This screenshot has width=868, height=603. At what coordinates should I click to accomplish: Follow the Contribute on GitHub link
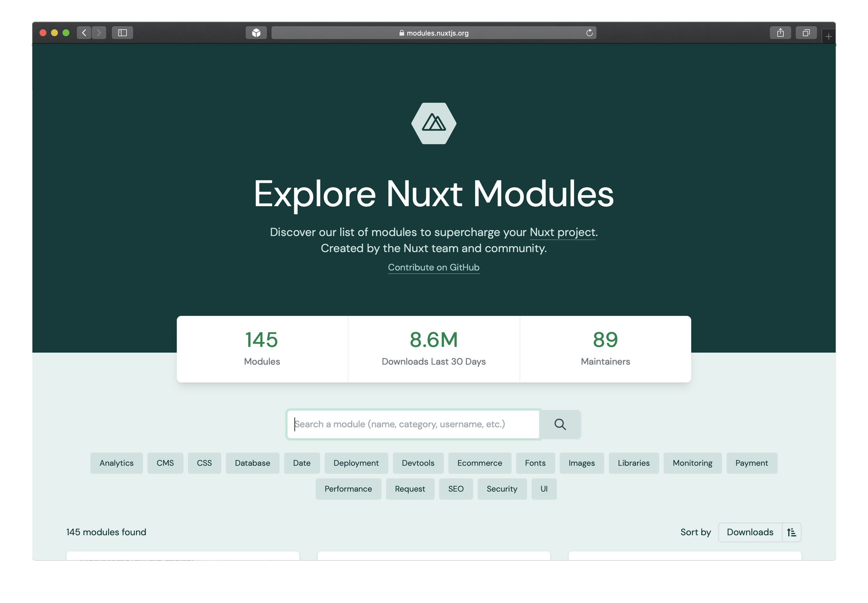(433, 267)
